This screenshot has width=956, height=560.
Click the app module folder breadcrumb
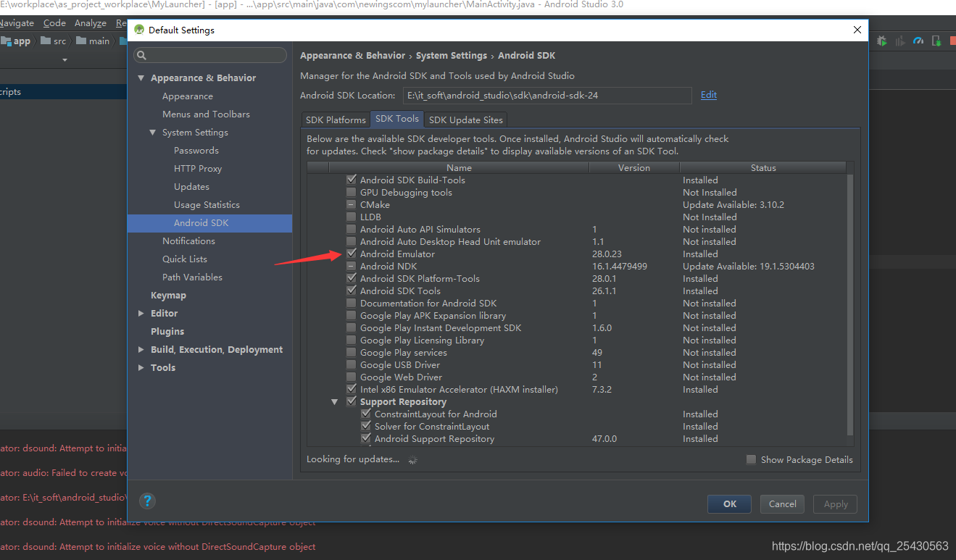pyautogui.click(x=16, y=41)
